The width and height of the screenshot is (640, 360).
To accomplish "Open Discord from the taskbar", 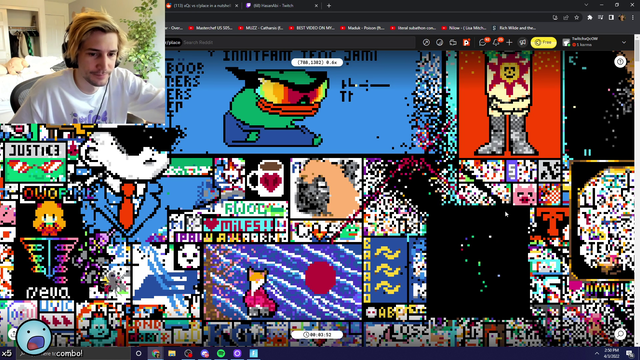I will [x=204, y=353].
